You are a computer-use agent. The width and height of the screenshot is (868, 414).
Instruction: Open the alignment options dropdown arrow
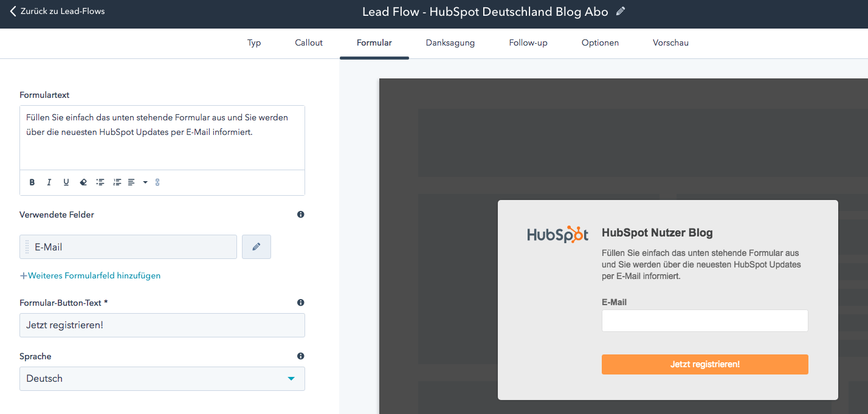(145, 182)
